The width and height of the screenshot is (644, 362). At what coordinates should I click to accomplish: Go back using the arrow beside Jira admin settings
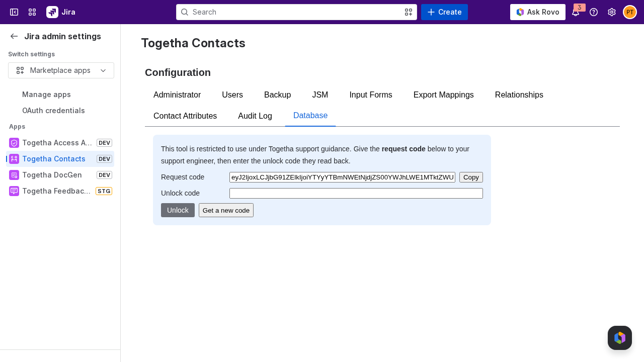(x=14, y=36)
